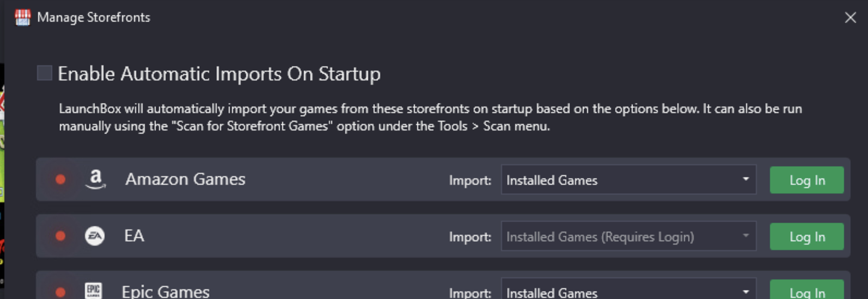Image resolution: width=868 pixels, height=299 pixels.
Task: Open the EA import dropdown requiring login
Action: (628, 236)
